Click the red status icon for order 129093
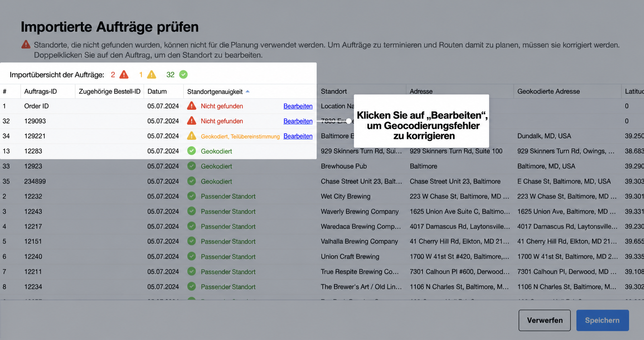The image size is (644, 340). (x=192, y=121)
